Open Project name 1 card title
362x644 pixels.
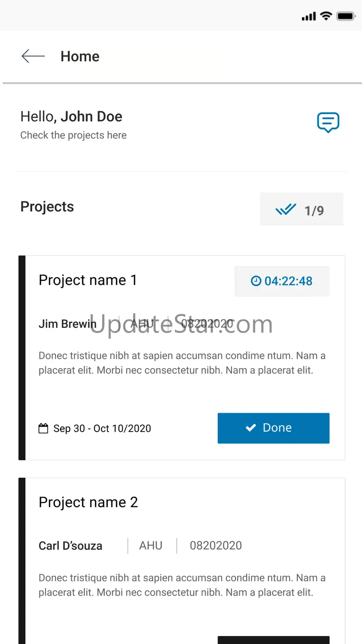(88, 280)
